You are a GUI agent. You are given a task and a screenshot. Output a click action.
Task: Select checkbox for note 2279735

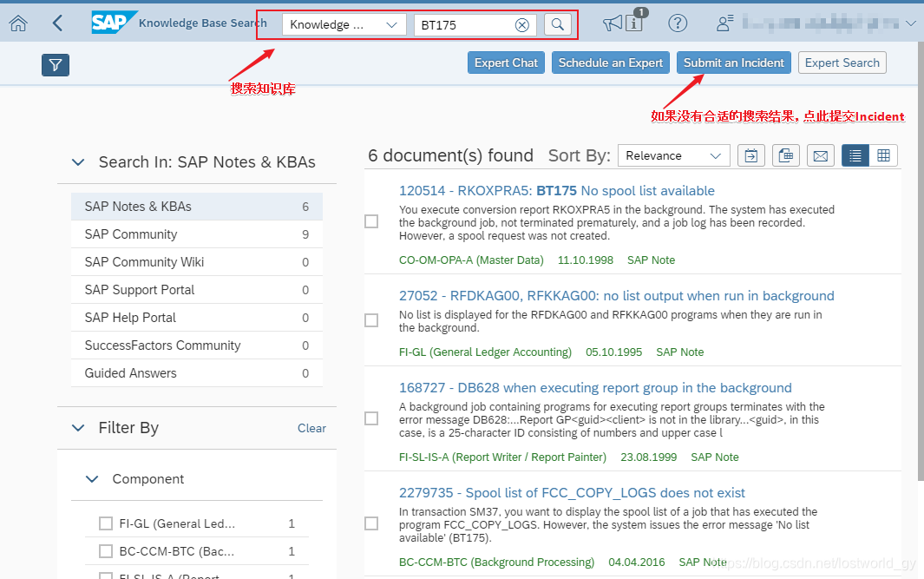pos(371,523)
